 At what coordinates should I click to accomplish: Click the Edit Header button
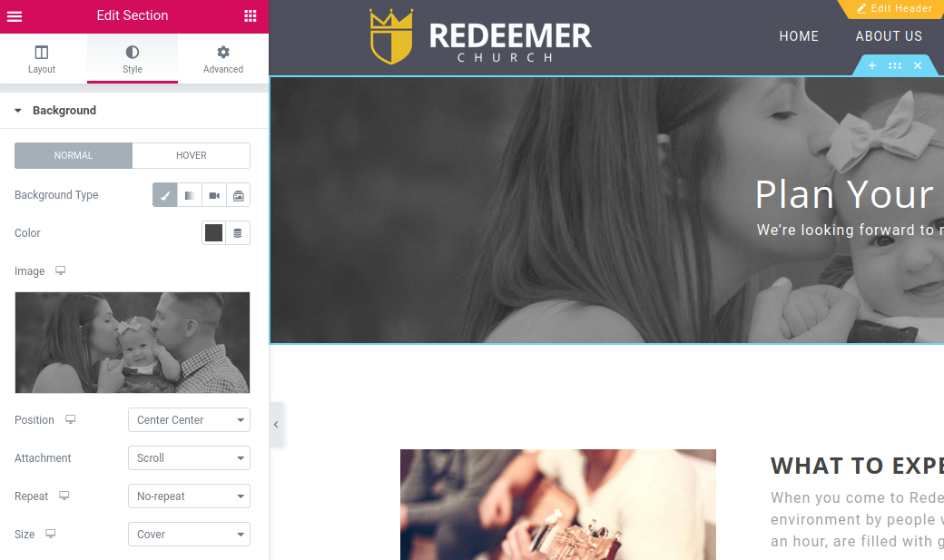[894, 8]
